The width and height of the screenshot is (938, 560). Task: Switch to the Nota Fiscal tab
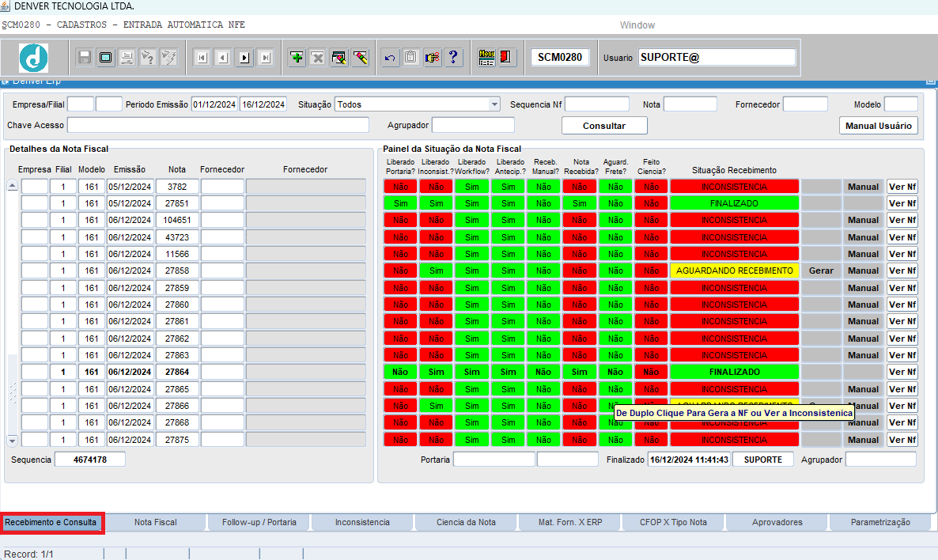click(x=156, y=522)
